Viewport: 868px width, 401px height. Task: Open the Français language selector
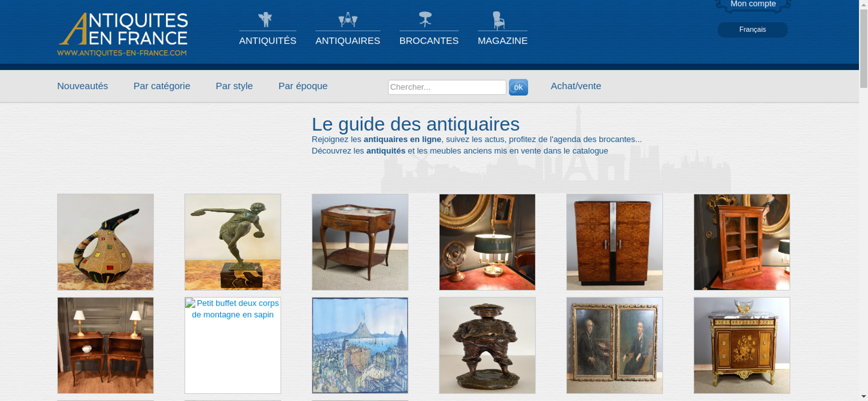pos(752,30)
